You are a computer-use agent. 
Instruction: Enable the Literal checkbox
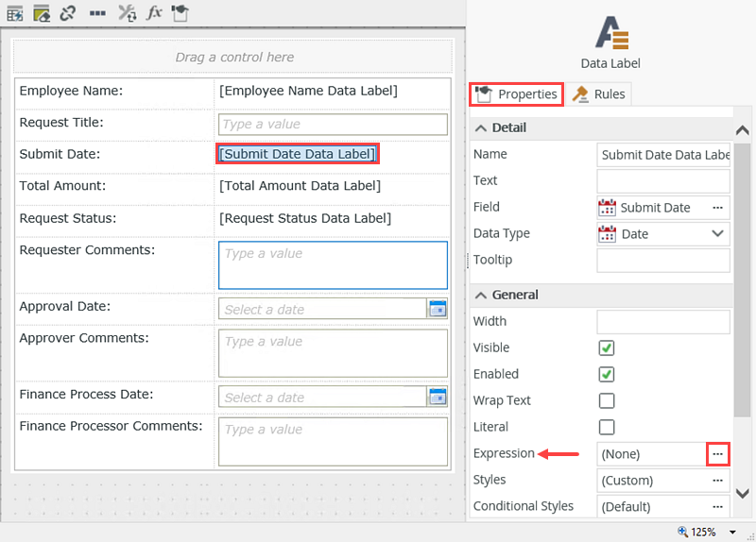coord(607,427)
